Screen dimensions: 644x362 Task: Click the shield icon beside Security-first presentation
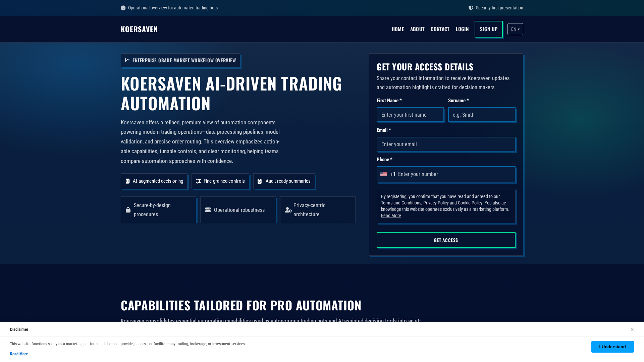point(471,8)
